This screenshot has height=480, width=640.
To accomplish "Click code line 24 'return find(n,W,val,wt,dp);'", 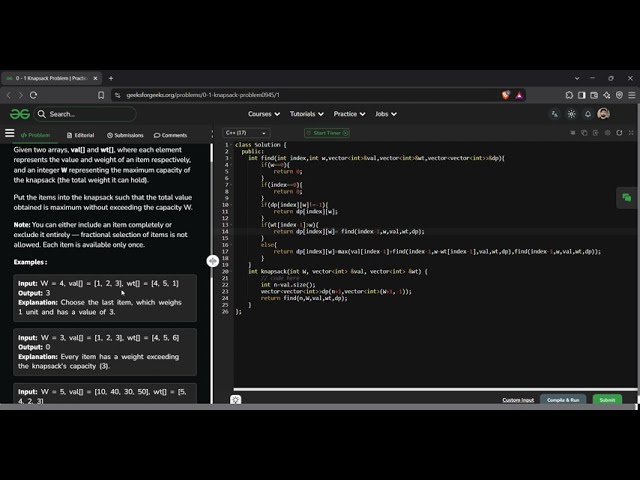I will point(304,298).
